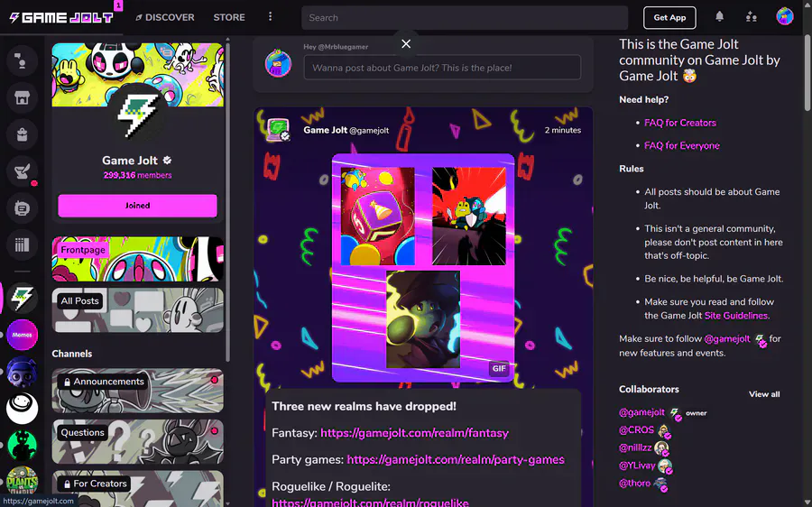
Task: Select the white smiley face community icon
Action: pos(22,408)
